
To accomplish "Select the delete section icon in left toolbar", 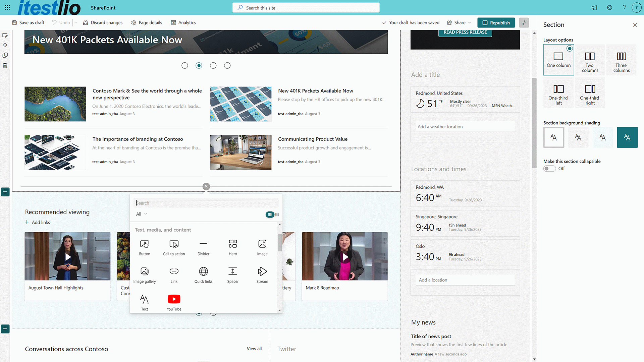I will (5, 65).
